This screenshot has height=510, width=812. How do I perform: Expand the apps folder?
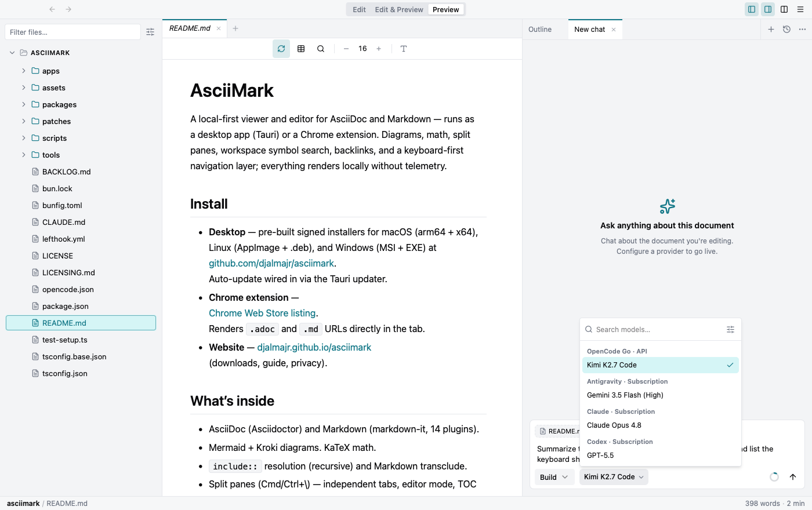(x=24, y=71)
